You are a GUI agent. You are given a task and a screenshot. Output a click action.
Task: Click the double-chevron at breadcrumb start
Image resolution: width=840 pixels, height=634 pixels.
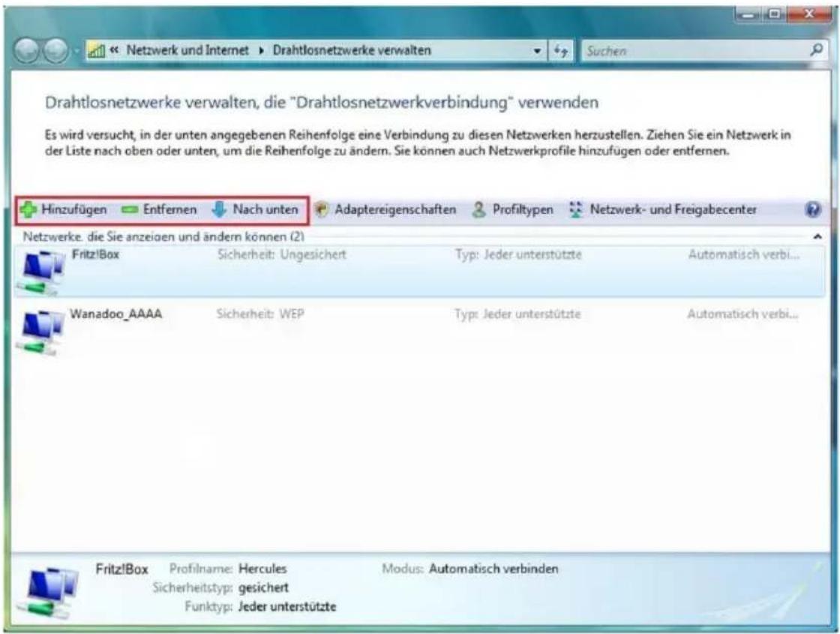[x=114, y=50]
